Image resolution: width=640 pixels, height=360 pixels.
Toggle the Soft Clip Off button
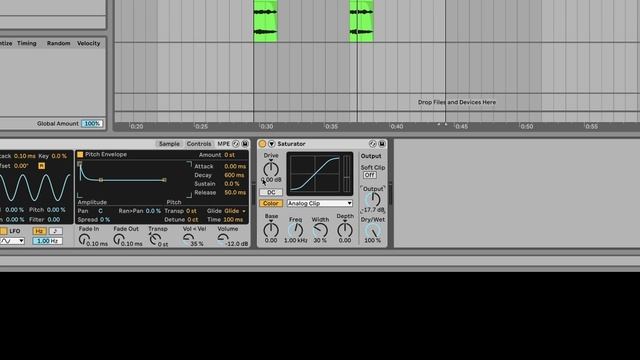[369, 175]
